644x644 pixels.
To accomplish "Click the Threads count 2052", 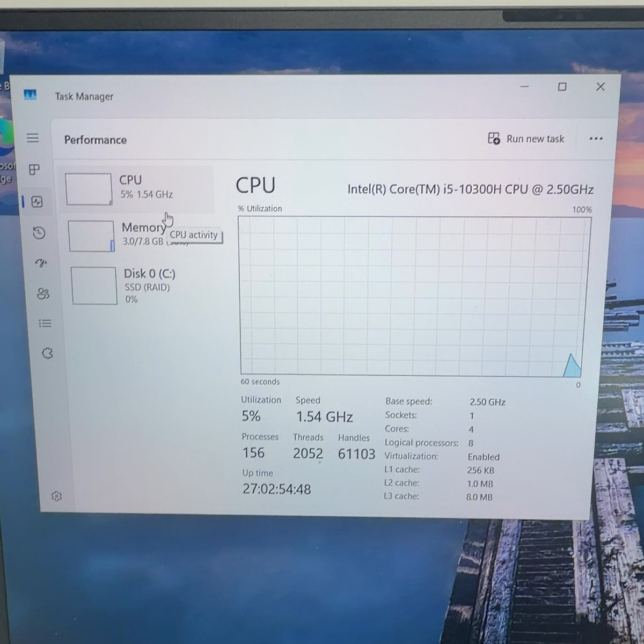I will tap(308, 453).
